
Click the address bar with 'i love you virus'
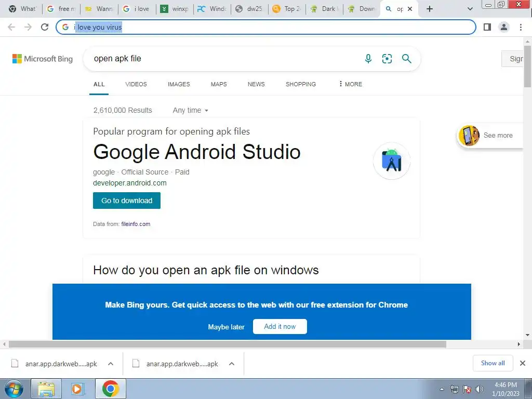click(x=265, y=27)
